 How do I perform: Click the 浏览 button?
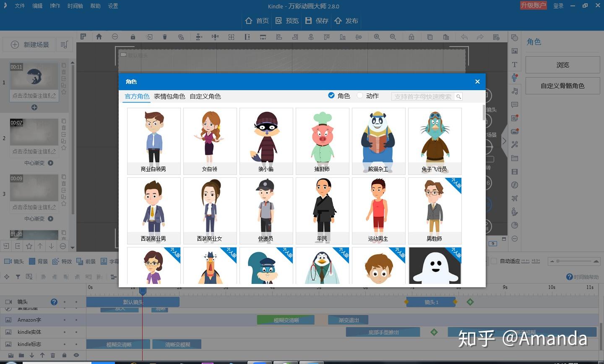[x=562, y=65]
